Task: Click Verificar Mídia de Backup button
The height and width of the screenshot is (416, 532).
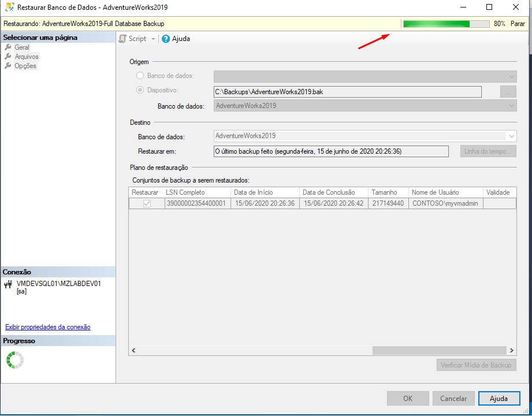Action: [x=477, y=365]
